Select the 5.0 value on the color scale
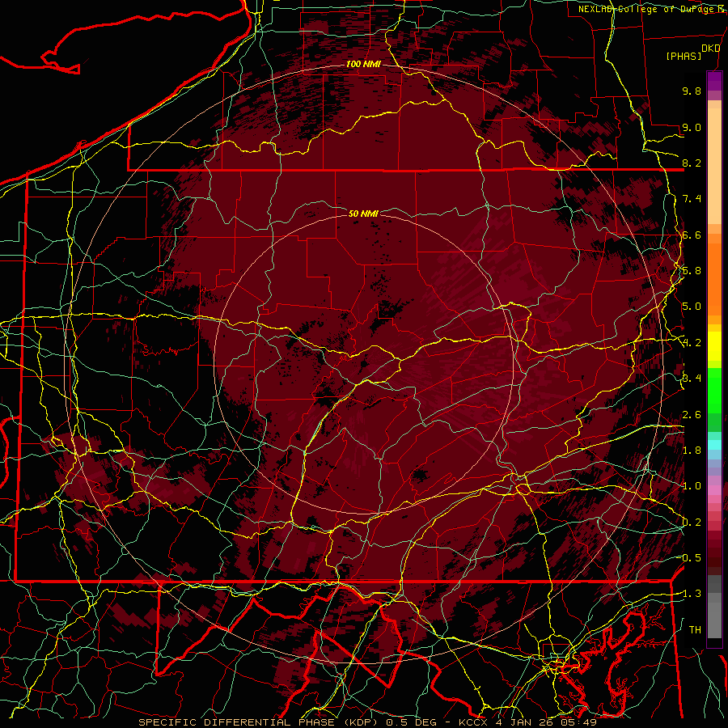The height and width of the screenshot is (728, 728). coord(692,307)
